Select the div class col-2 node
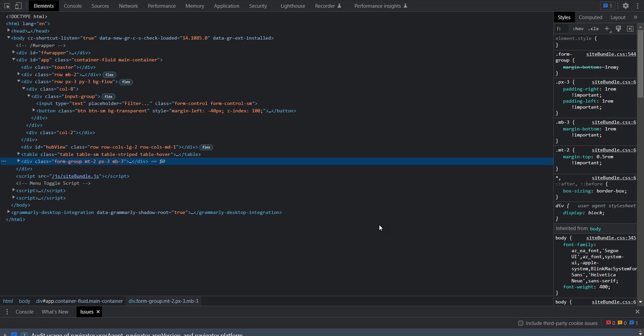This screenshot has width=644, height=336. click(61, 133)
